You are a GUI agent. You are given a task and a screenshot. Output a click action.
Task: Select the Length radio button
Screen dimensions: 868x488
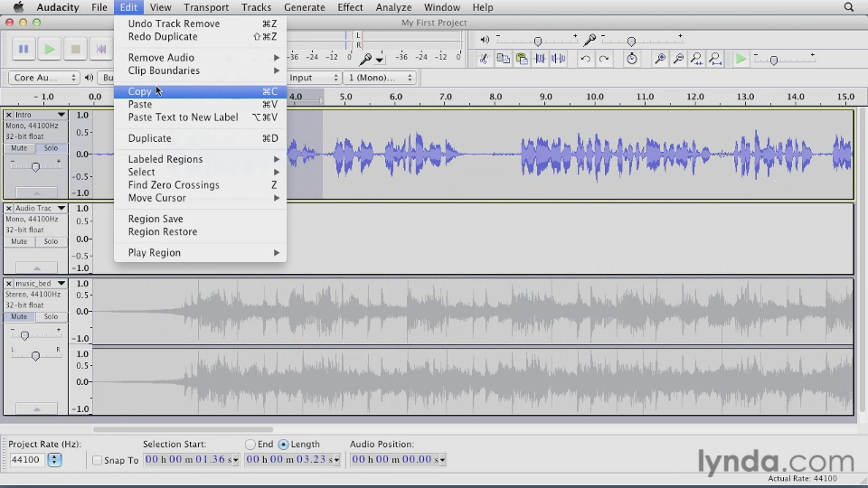[x=283, y=445]
